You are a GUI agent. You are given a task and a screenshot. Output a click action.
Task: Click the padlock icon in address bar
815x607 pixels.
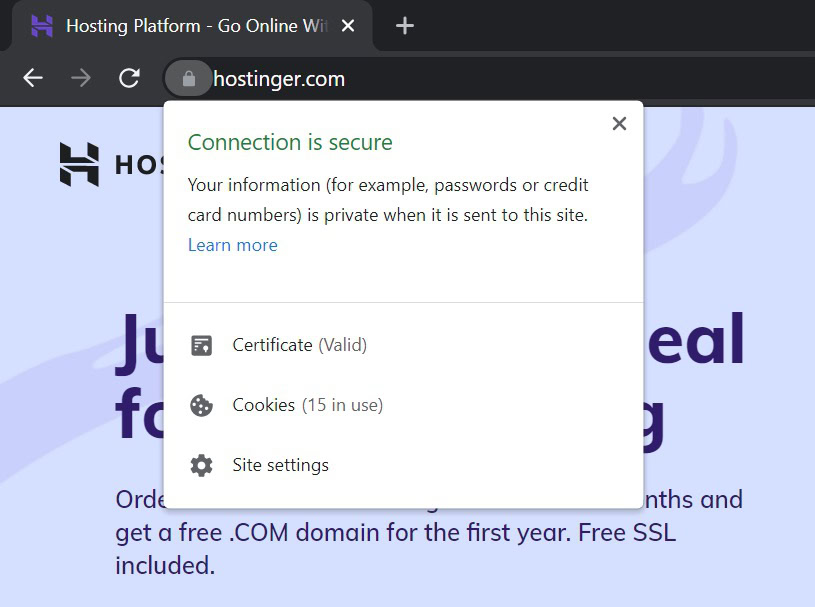188,77
